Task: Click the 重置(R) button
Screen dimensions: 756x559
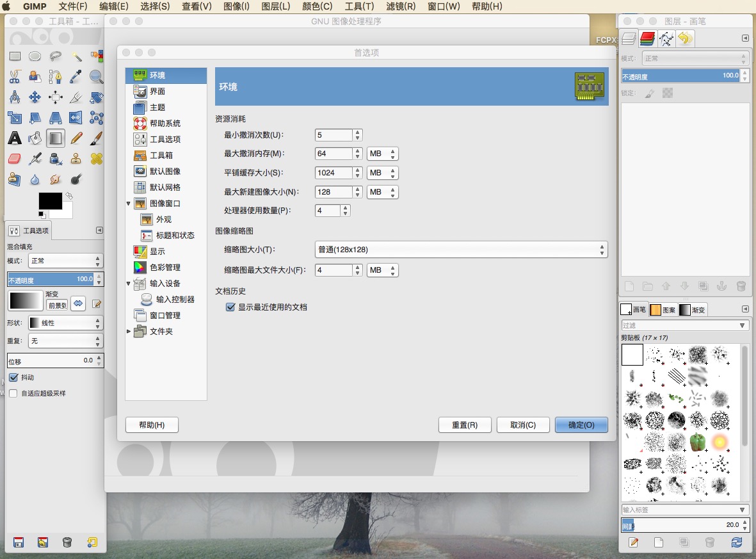Action: point(465,425)
